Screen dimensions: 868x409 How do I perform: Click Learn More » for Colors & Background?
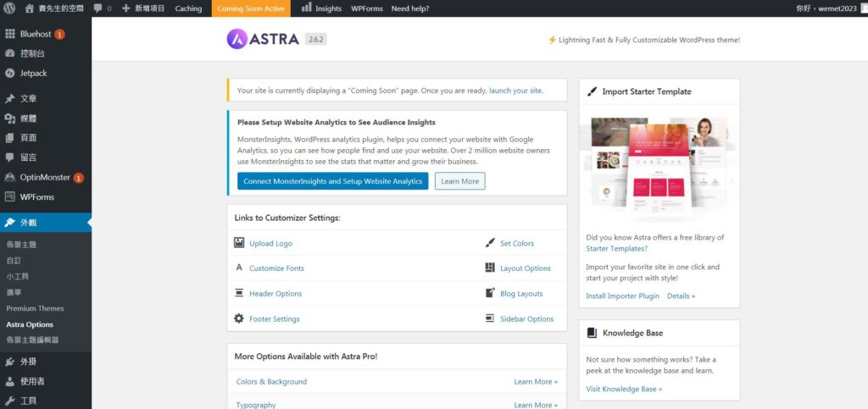click(x=536, y=381)
